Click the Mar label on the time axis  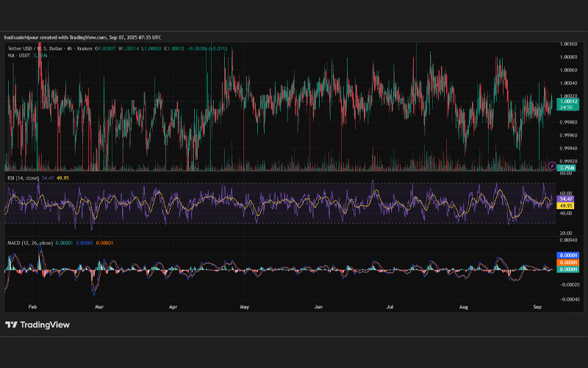pyautogui.click(x=99, y=307)
